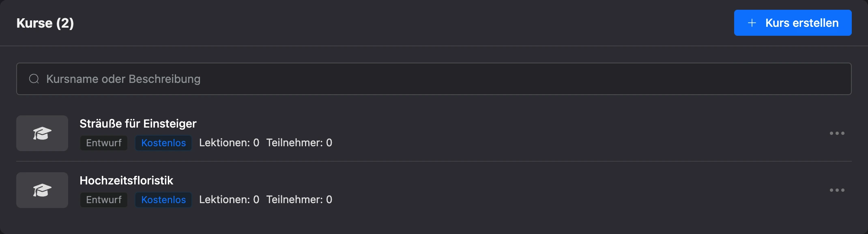Click the Kostenlos badge on Sträuße für Einsteiger
This screenshot has height=234, width=868.
[x=163, y=143]
